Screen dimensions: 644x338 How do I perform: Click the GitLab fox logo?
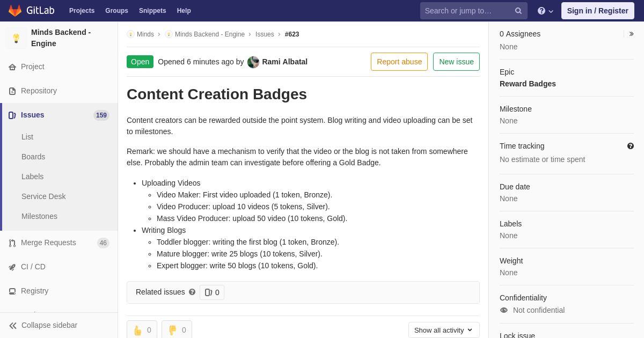[15, 11]
